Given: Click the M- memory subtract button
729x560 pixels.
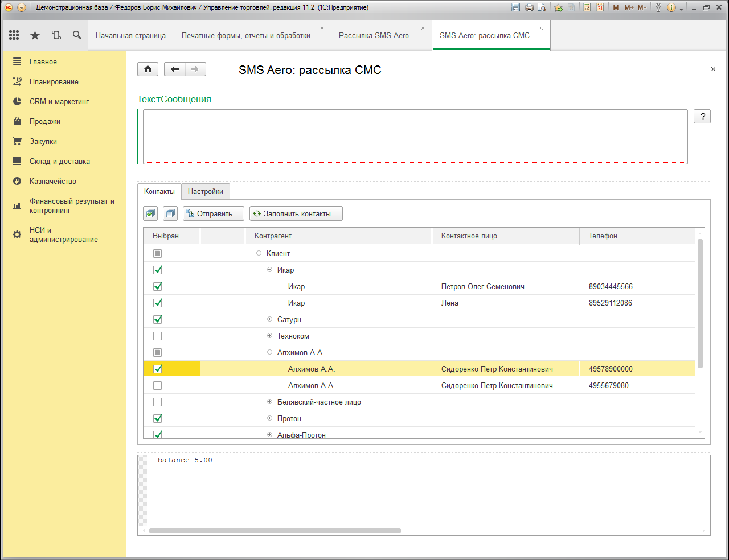Looking at the screenshot, I should coord(642,7).
